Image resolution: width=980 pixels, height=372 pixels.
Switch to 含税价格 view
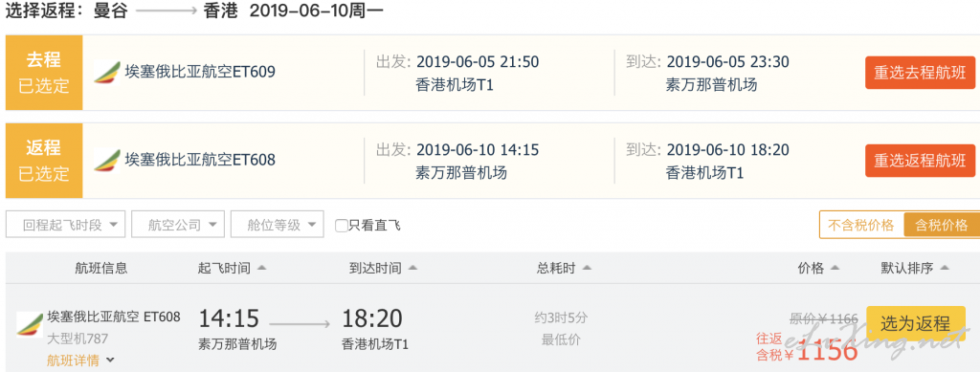pos(942,225)
